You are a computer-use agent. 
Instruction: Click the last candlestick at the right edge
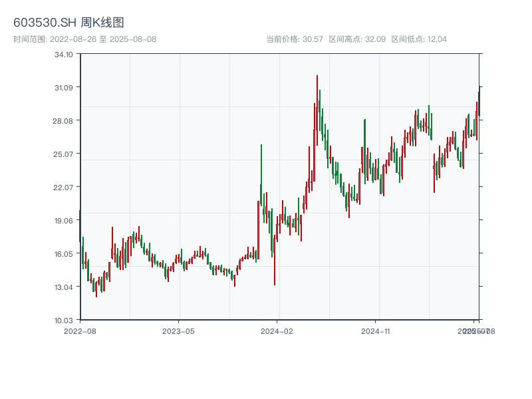coord(479,101)
